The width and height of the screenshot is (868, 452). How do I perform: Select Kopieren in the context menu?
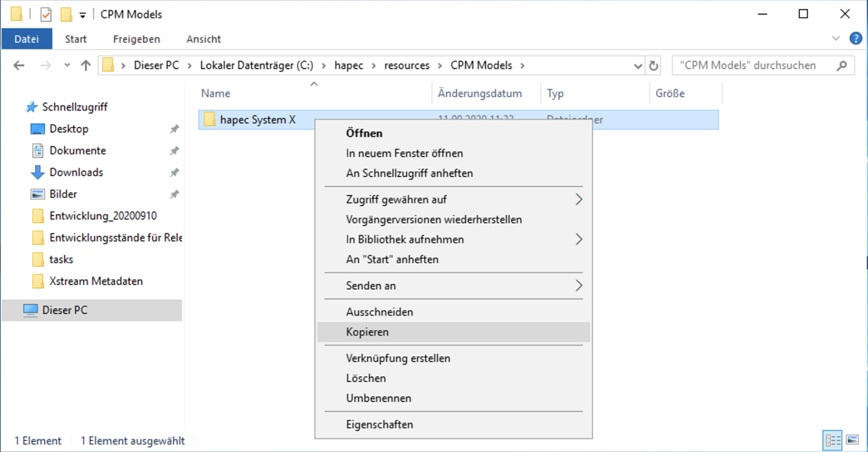coord(367,332)
